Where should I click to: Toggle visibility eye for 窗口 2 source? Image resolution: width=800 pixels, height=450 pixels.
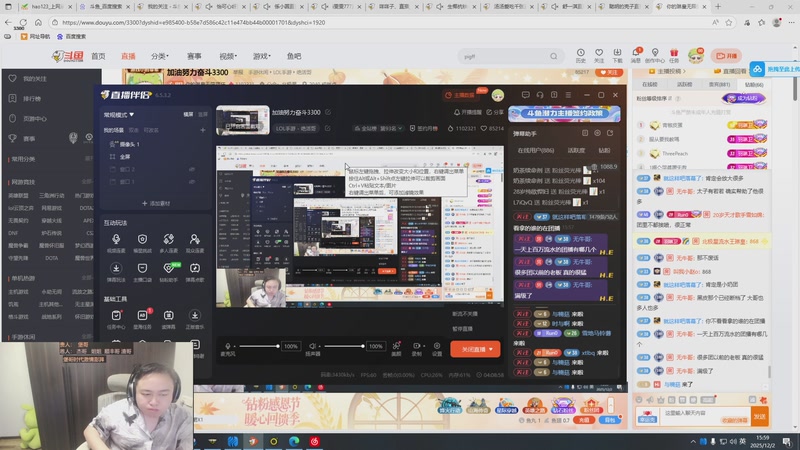[x=192, y=169]
